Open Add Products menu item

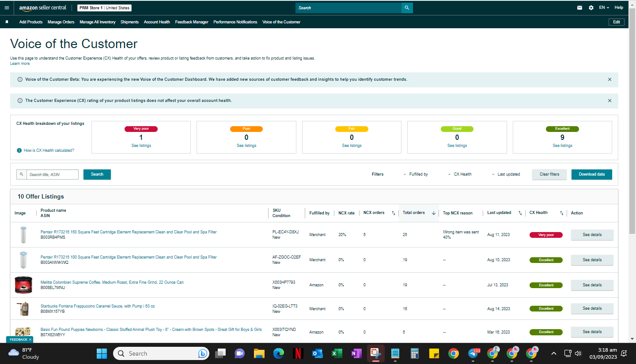pos(31,22)
